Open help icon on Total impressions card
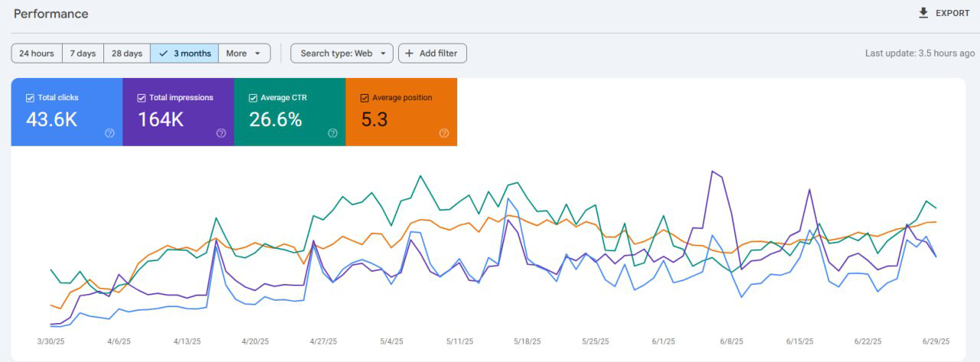Viewport: 980px width, 362px height. [221, 133]
